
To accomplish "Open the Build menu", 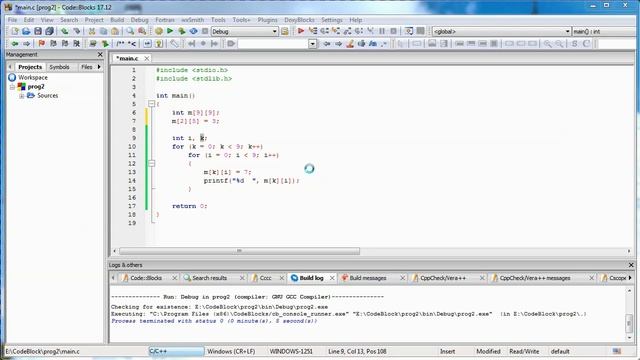I will [117, 20].
